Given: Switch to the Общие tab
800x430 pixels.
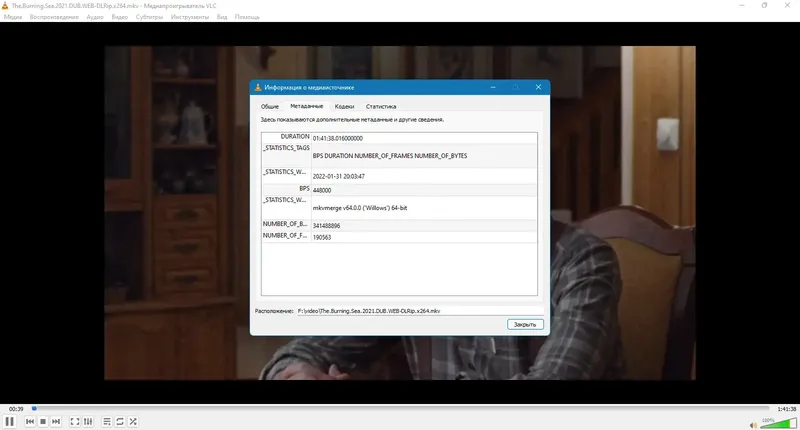Looking at the screenshot, I should pyautogui.click(x=270, y=106).
